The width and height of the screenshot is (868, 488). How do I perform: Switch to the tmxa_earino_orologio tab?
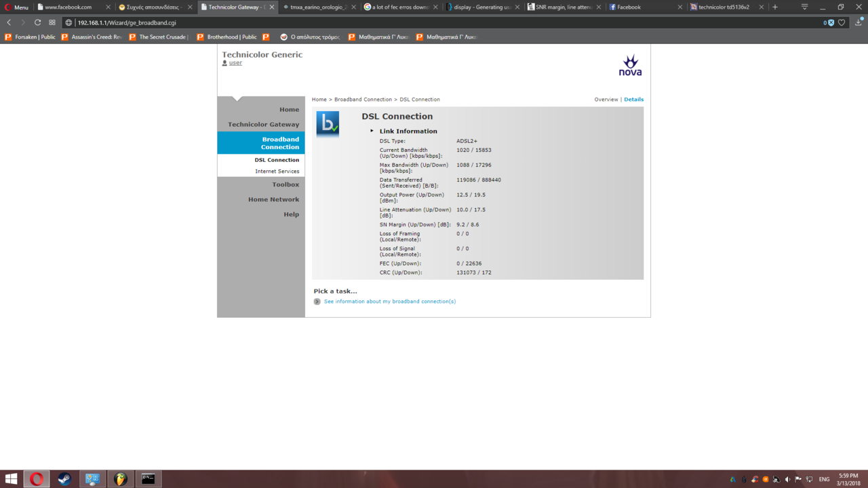pyautogui.click(x=319, y=7)
